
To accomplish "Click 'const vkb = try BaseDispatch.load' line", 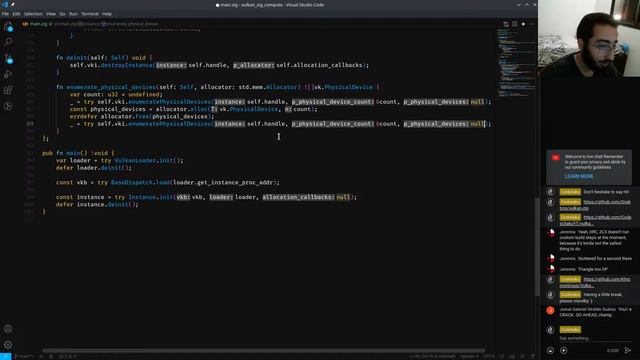I will coord(168,182).
